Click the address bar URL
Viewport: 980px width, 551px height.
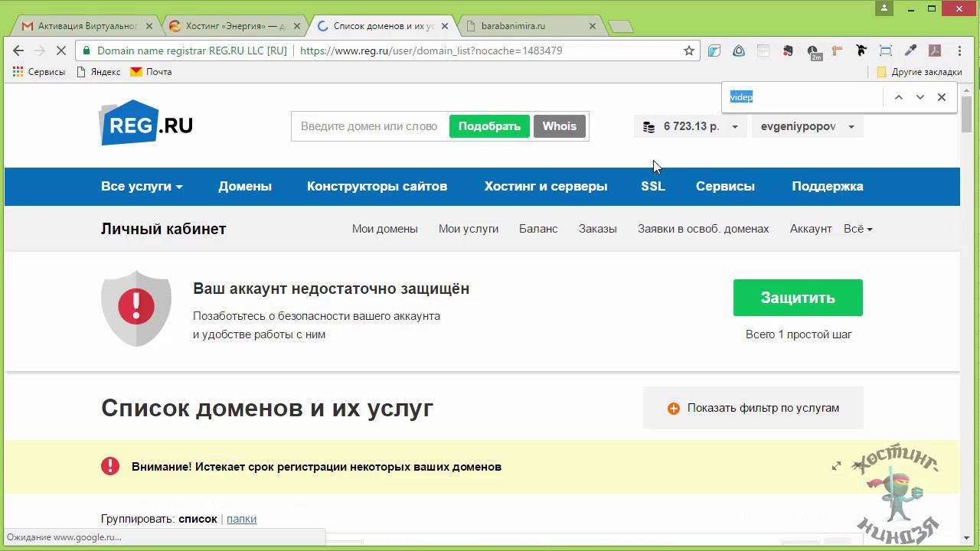click(431, 51)
